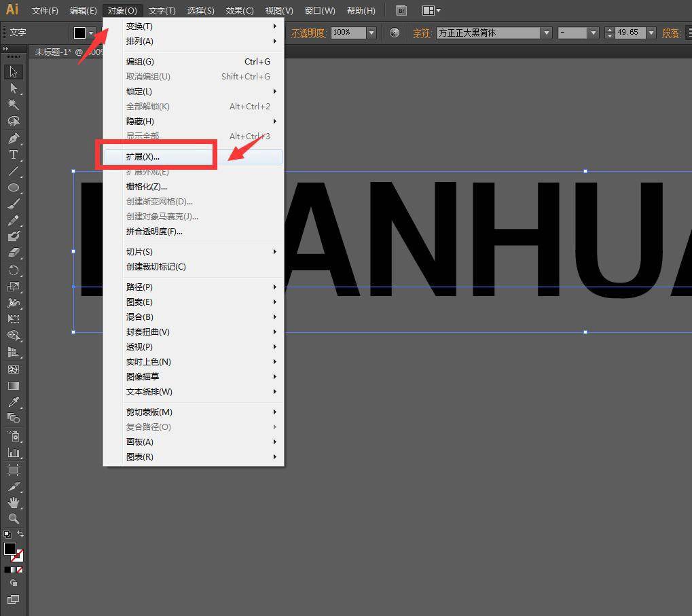Select the Zoom magnifier tool
Viewport: 692px width, 616px height.
coord(13,519)
